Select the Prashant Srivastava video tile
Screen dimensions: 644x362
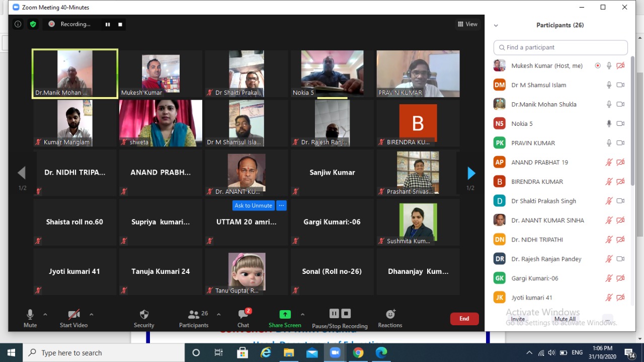(x=418, y=173)
